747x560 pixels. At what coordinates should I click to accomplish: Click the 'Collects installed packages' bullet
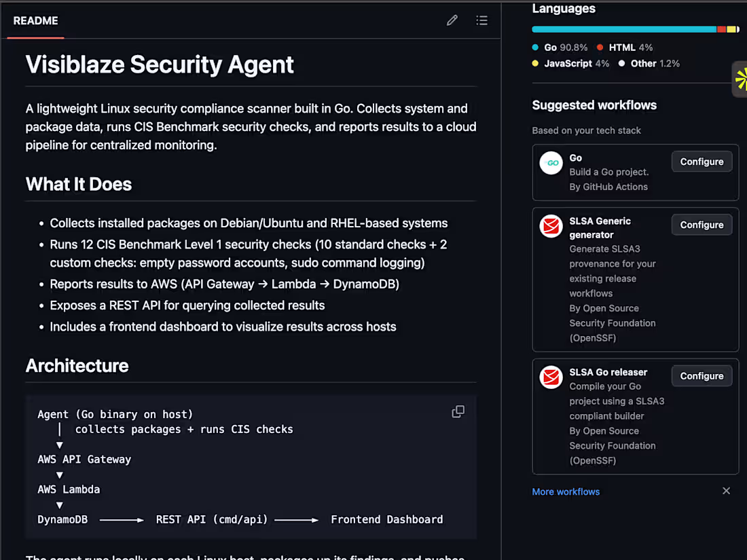(249, 223)
